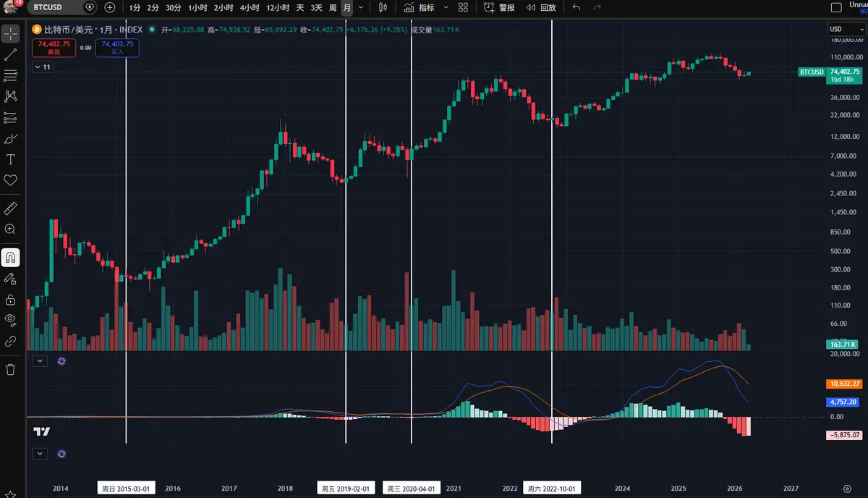The image size is (868, 498).
Task: Click the orange 10,632.27 MACD value label
Action: click(x=843, y=384)
